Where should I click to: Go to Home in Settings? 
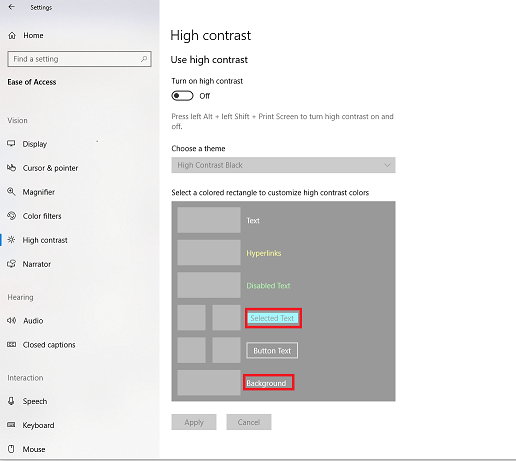coord(33,35)
